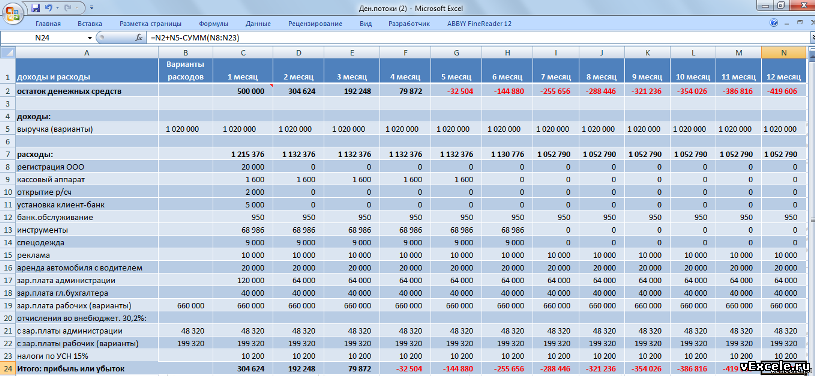This screenshot has width=815, height=376.
Task: Open the Insert Function fx dialog
Action: [139, 38]
